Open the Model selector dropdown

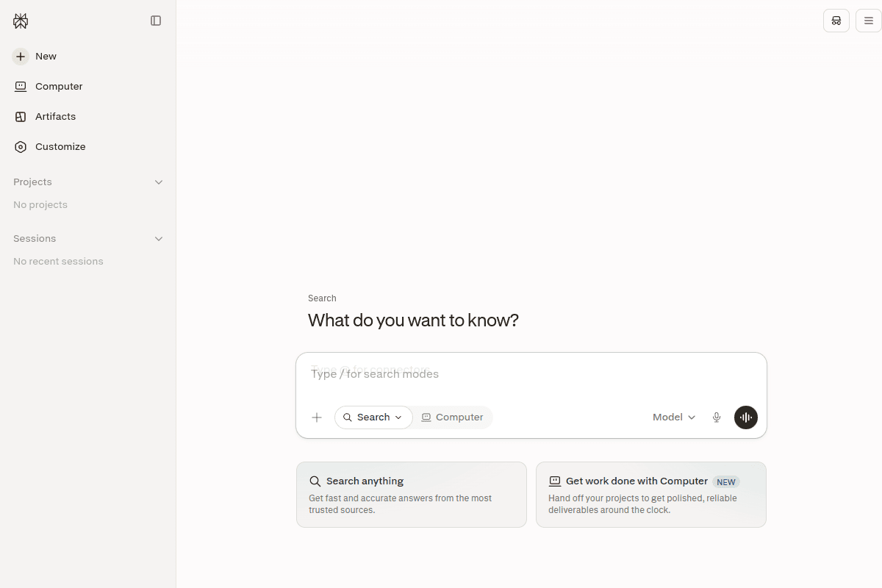point(674,417)
